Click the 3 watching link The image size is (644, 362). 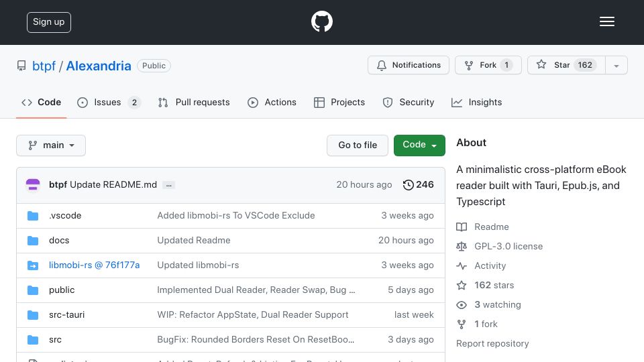498,304
